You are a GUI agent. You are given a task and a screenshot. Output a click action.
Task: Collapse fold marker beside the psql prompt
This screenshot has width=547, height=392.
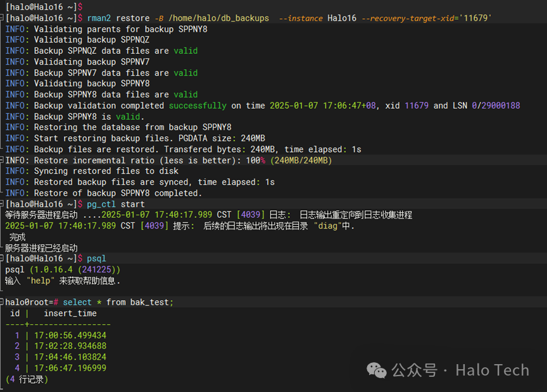[x=2, y=258]
